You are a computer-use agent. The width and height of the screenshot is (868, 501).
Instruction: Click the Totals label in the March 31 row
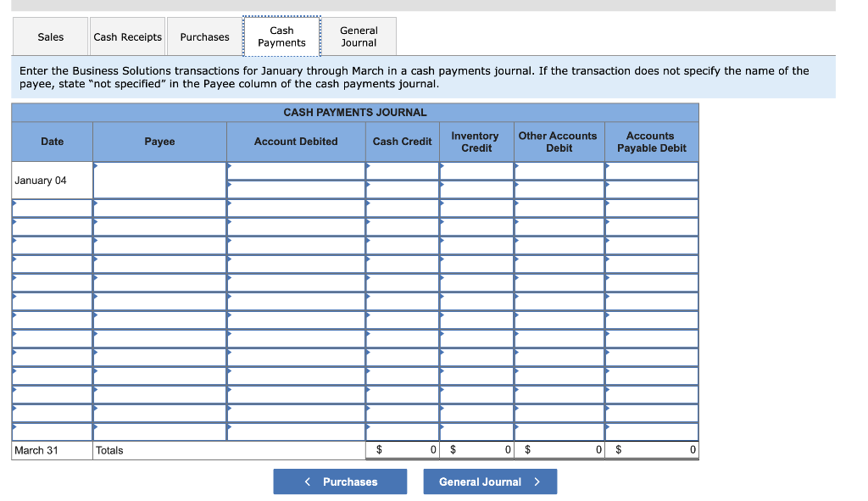coord(111,449)
